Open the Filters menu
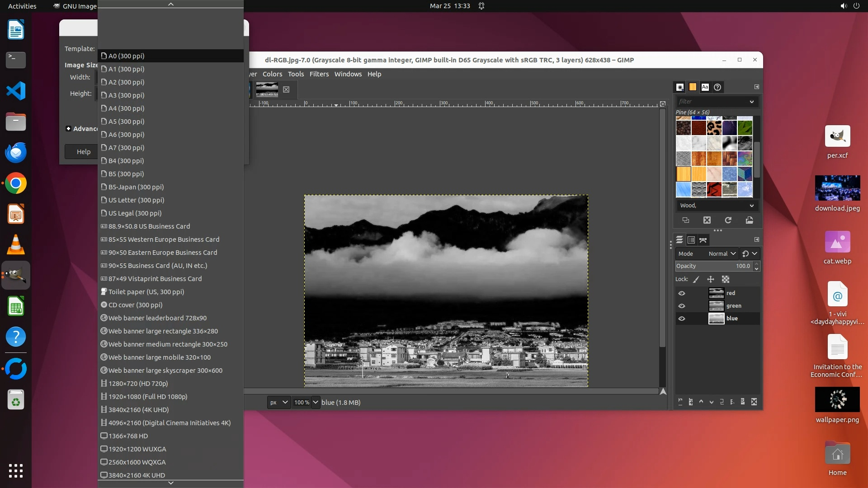The image size is (868, 488). pos(319,74)
